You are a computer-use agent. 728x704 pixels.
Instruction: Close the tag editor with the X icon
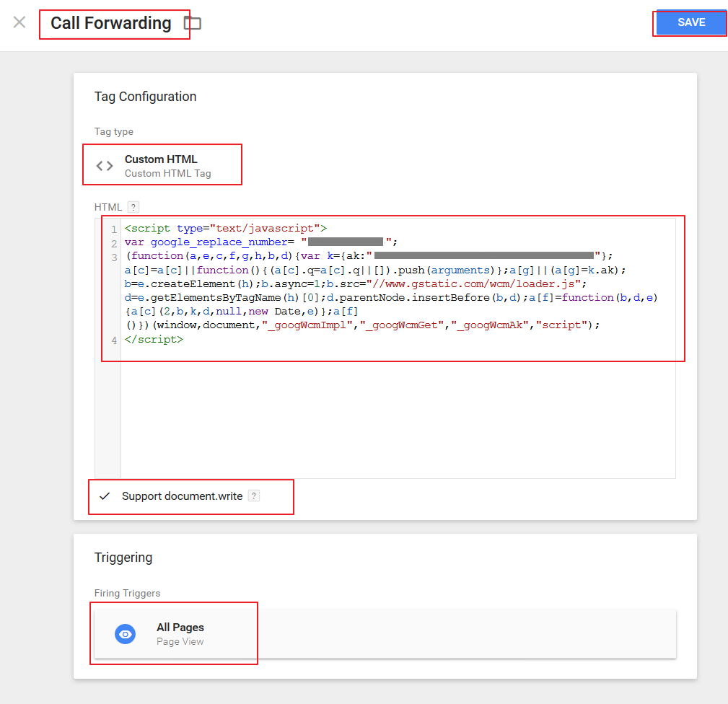(19, 22)
